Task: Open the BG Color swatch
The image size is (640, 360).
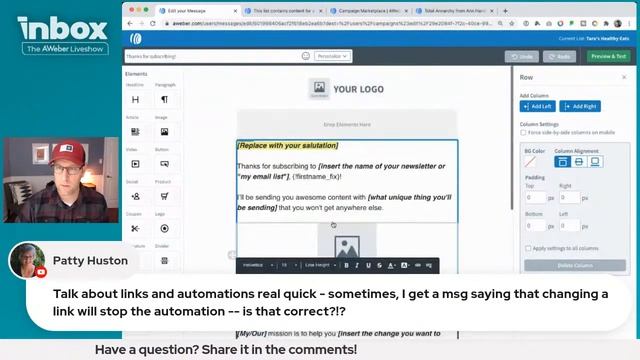Action: click(x=530, y=162)
